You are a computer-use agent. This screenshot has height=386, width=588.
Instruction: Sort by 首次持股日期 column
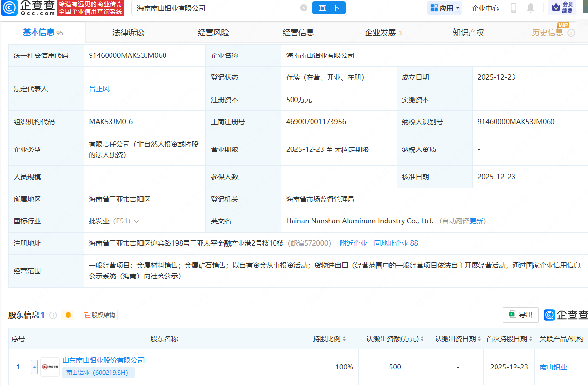pos(509,339)
